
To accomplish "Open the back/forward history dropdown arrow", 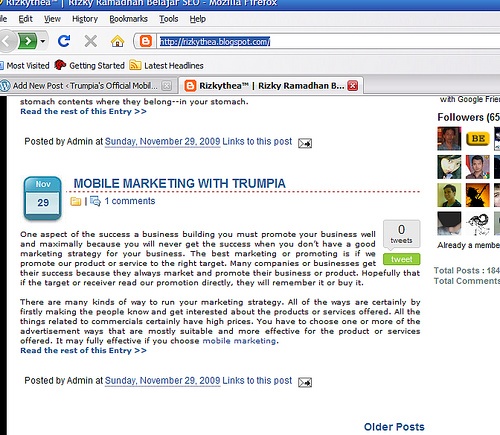I will (43, 41).
